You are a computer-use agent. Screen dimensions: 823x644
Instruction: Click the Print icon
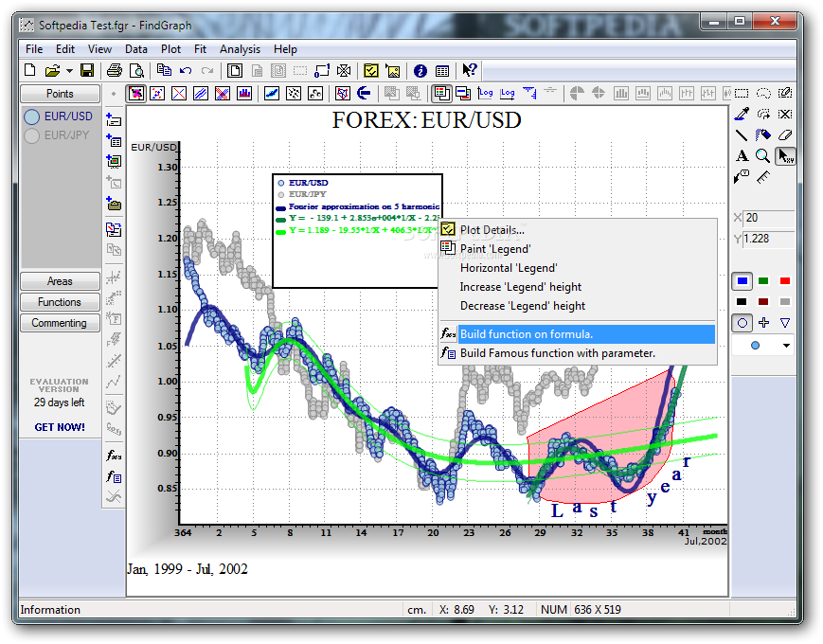click(x=115, y=70)
